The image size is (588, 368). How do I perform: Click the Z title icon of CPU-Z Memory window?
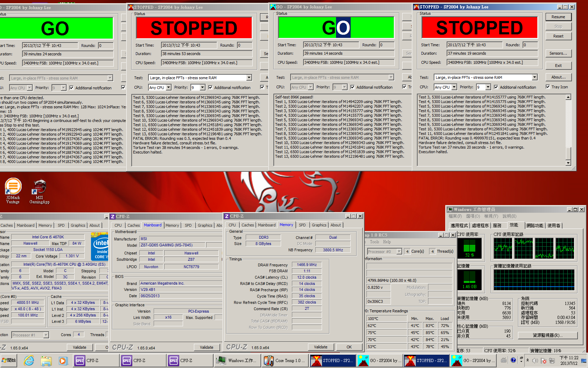click(x=227, y=216)
